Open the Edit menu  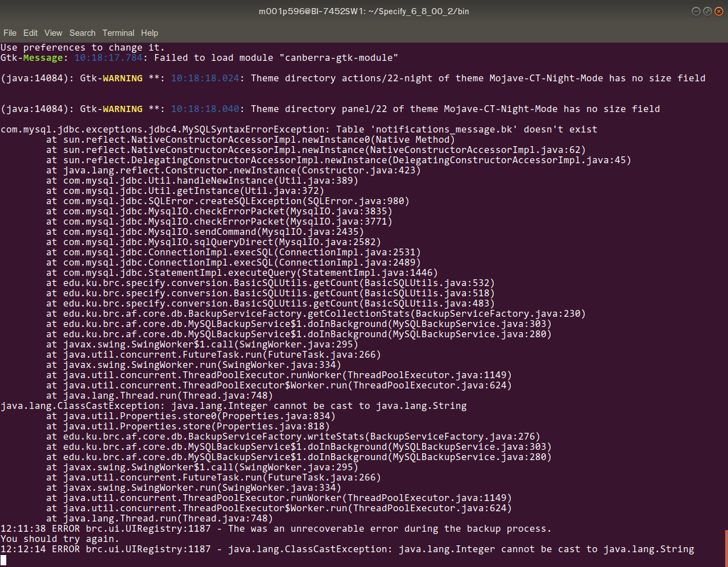(30, 32)
